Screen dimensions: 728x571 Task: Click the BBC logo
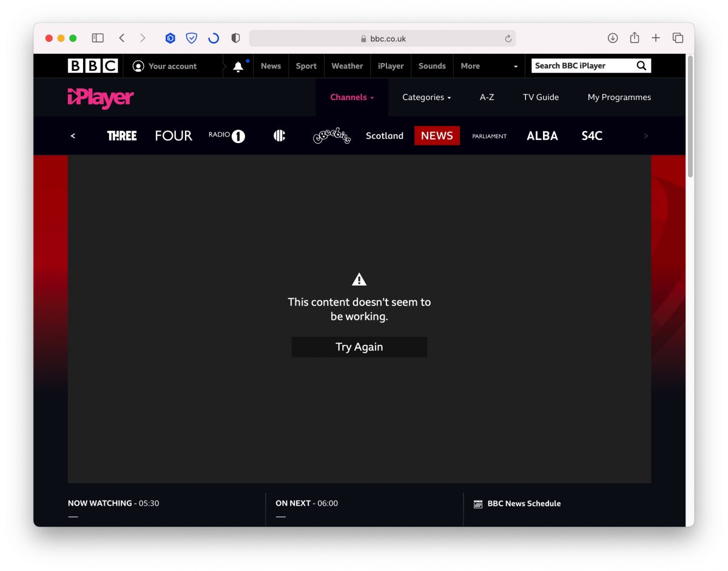click(93, 66)
